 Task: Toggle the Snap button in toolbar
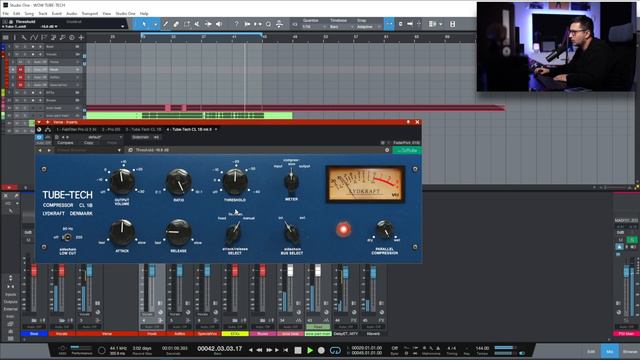click(x=389, y=24)
